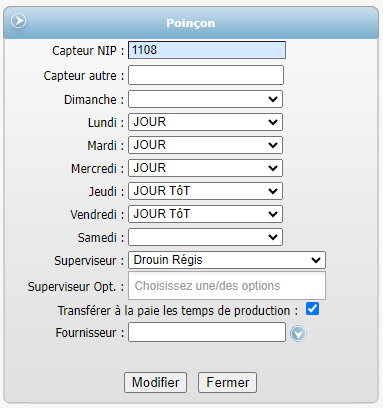Click the Poinçon panel title bar
This screenshot has width=383, height=408.
click(x=191, y=23)
